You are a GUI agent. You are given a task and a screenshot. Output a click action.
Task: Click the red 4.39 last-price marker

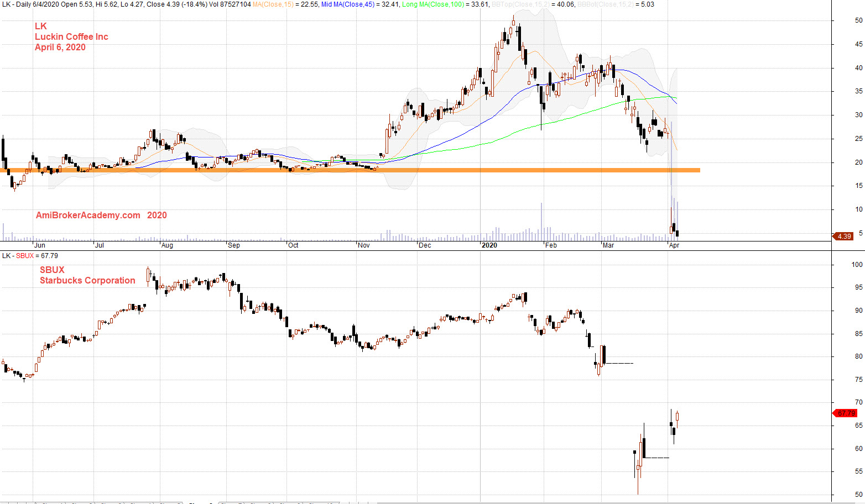click(x=843, y=236)
